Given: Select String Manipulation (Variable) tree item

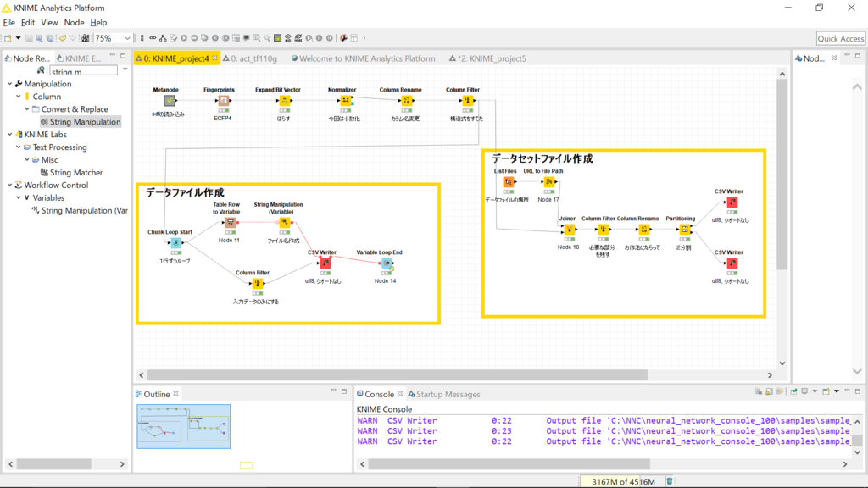Looking at the screenshot, I should tap(80, 210).
